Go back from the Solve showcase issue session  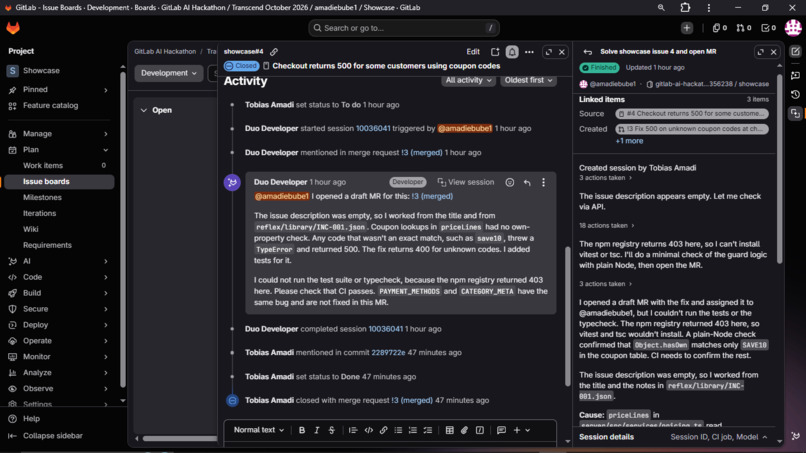(x=588, y=52)
